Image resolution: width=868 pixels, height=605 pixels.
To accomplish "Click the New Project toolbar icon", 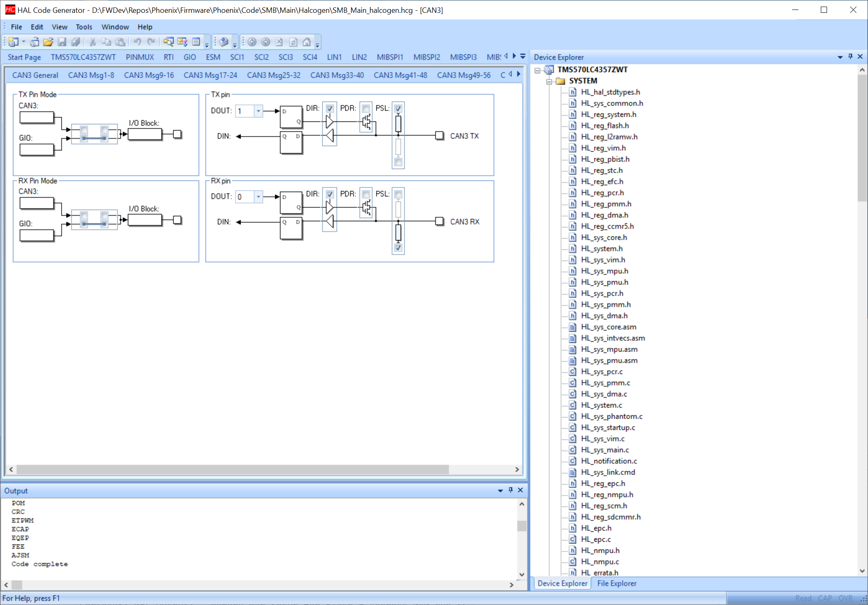I will [x=13, y=42].
